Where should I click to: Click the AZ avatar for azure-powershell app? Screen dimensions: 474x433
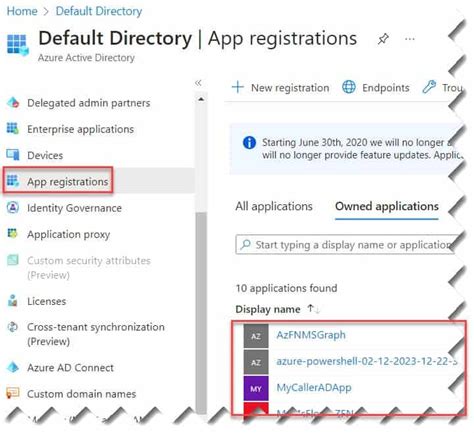point(256,362)
